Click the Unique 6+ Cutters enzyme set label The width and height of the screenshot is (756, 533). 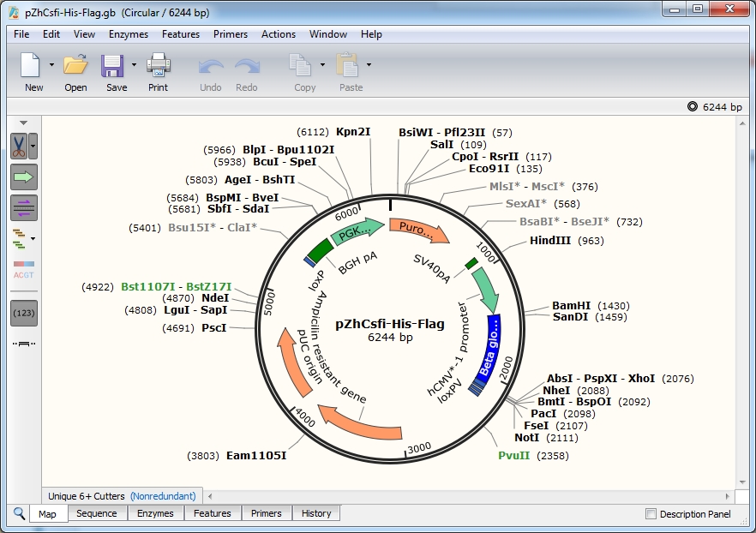86,496
